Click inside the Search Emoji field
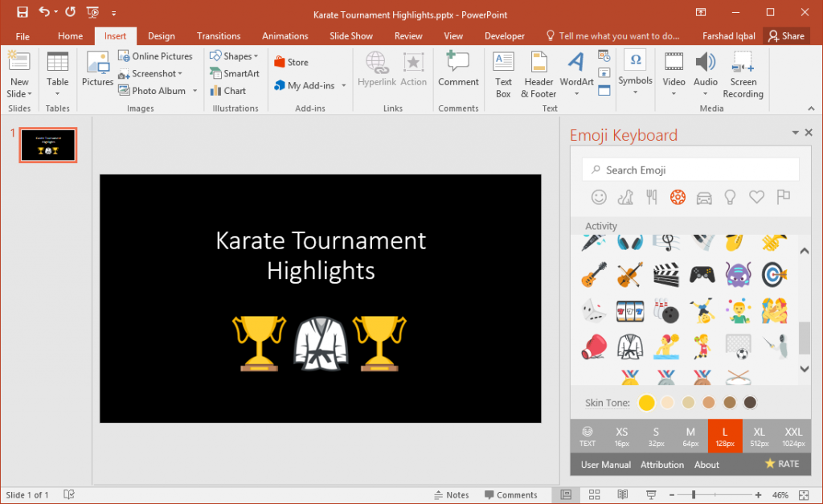Image resolution: width=823 pixels, height=504 pixels. (x=690, y=170)
